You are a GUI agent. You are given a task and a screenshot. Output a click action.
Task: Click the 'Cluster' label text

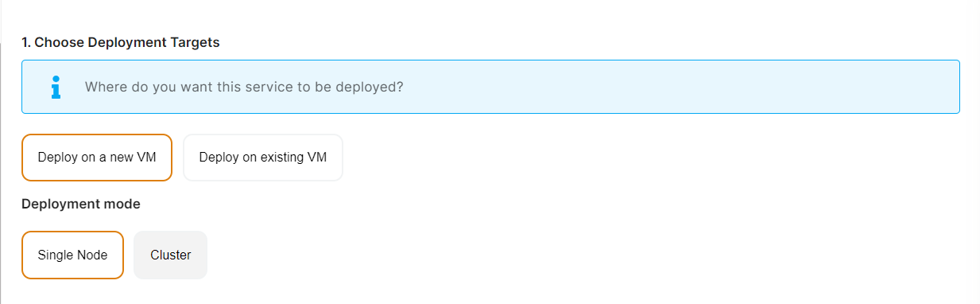click(x=171, y=255)
